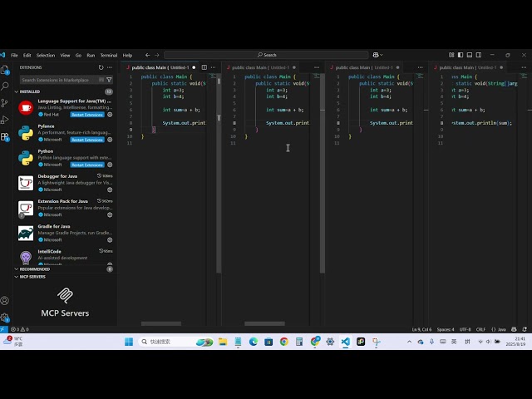Image resolution: width=532 pixels, height=399 pixels.
Task: Click Ln 9, Col 6 in status bar
Action: point(421,329)
